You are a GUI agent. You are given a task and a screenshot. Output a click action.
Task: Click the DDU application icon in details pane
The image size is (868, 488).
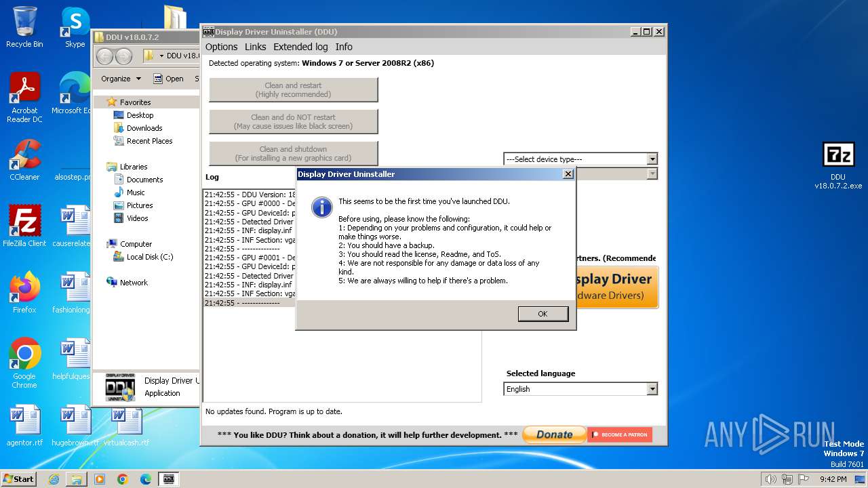[x=120, y=388]
